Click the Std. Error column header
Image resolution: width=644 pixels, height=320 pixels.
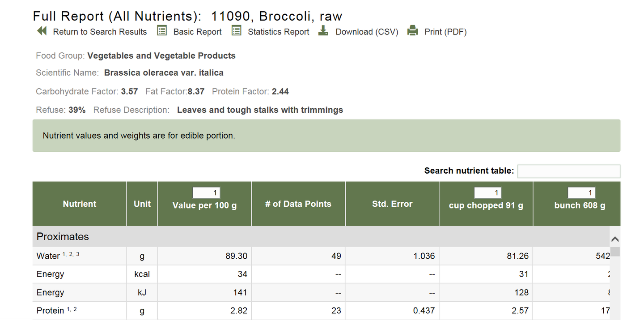pos(392,204)
